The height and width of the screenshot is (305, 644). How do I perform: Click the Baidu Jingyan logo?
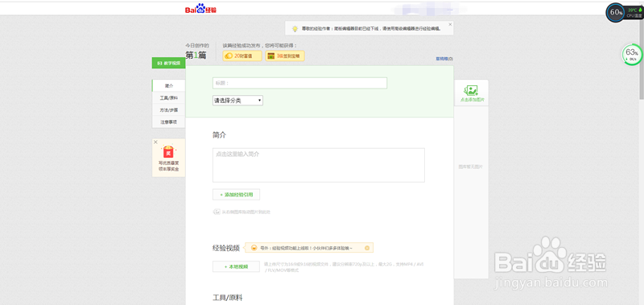pos(200,9)
